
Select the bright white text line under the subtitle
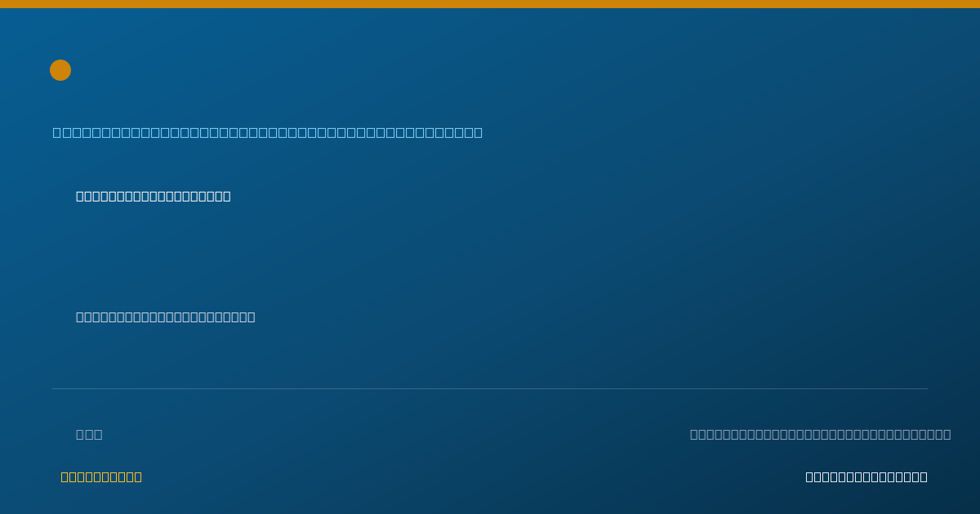(154, 196)
